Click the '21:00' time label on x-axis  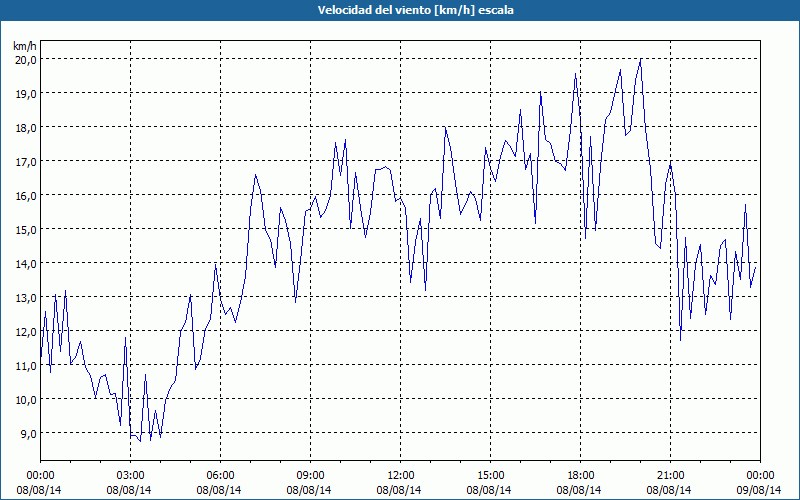[x=670, y=476]
